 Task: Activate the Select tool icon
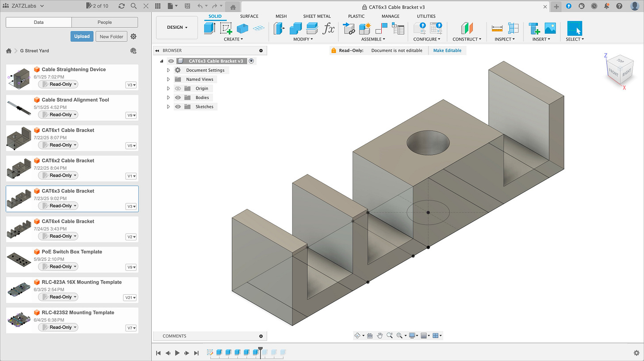pyautogui.click(x=575, y=28)
